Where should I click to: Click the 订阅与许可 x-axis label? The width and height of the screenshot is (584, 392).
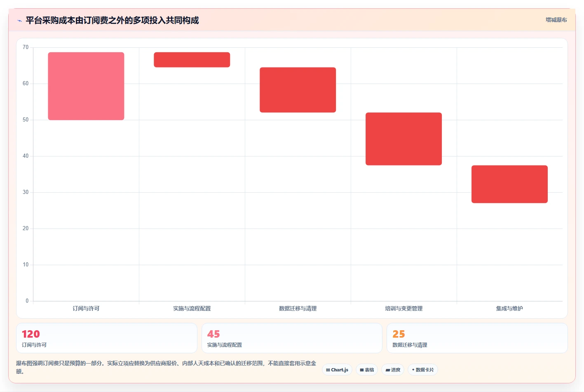pos(86,308)
